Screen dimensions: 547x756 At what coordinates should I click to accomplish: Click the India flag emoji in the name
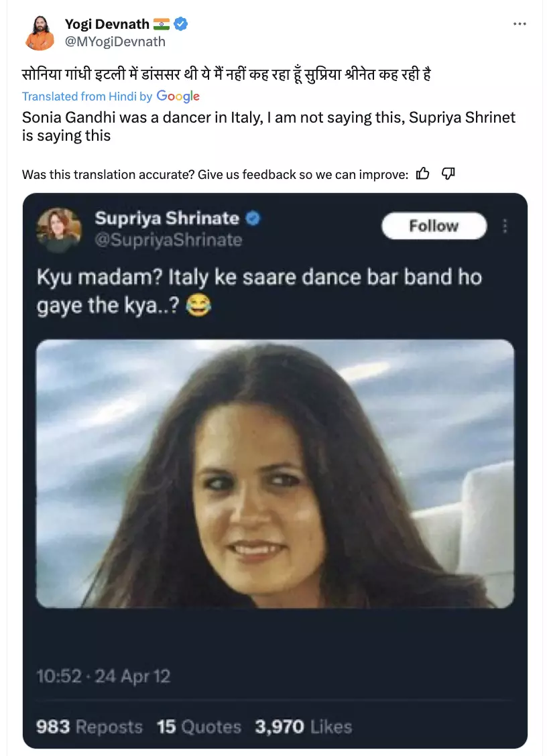pos(162,25)
